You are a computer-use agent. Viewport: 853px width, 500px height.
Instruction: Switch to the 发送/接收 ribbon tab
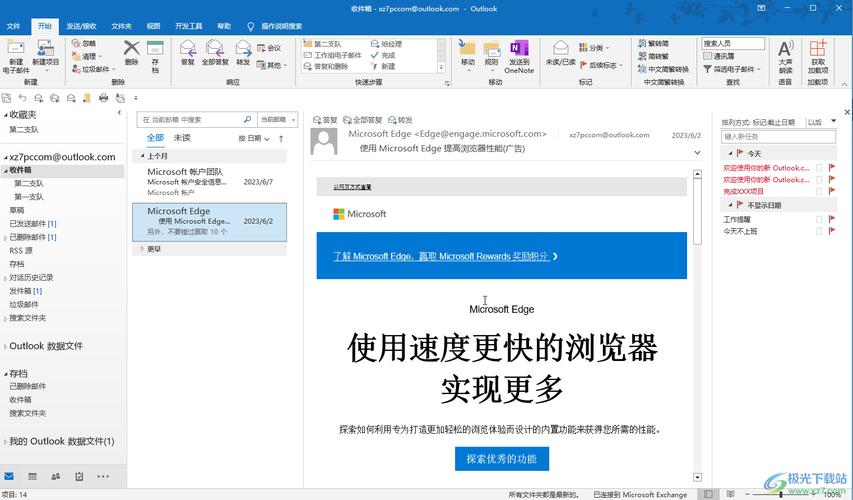(x=81, y=26)
